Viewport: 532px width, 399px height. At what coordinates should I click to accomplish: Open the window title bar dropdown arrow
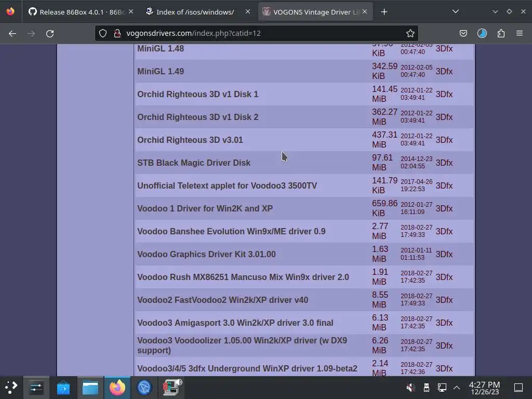[x=495, y=11]
